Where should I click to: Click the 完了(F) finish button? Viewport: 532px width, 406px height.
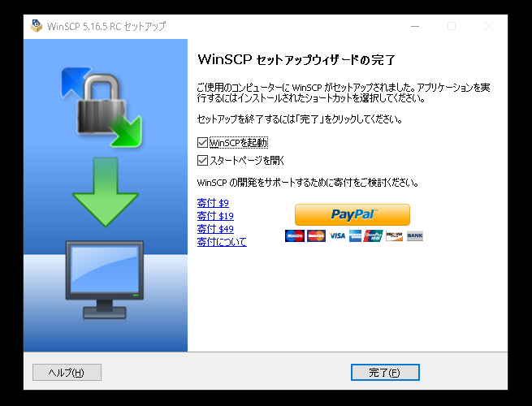[x=385, y=373]
